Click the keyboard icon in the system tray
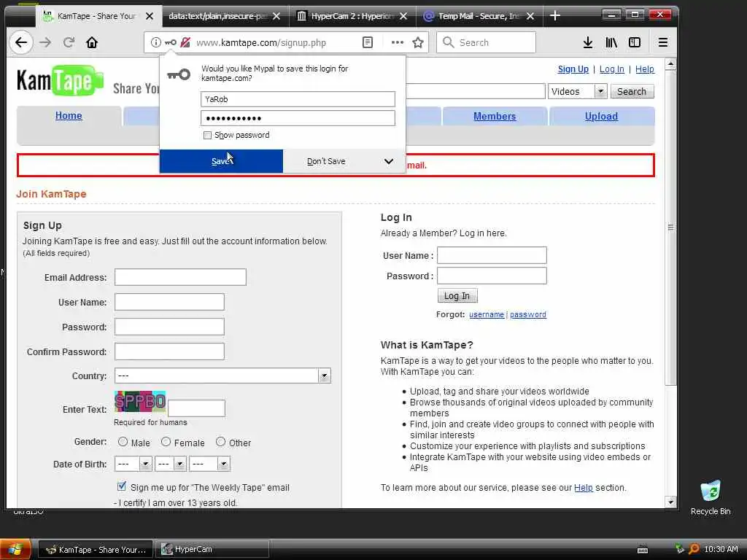Image resolution: width=747 pixels, height=560 pixels. pos(643,550)
